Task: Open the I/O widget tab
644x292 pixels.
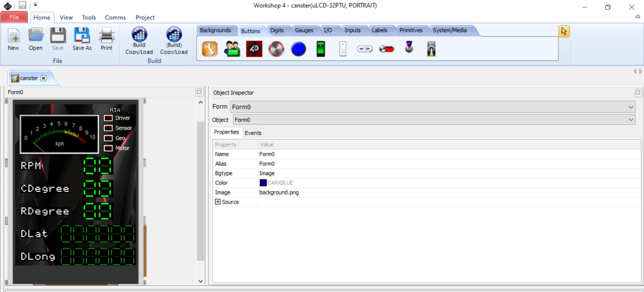Action: tap(328, 30)
